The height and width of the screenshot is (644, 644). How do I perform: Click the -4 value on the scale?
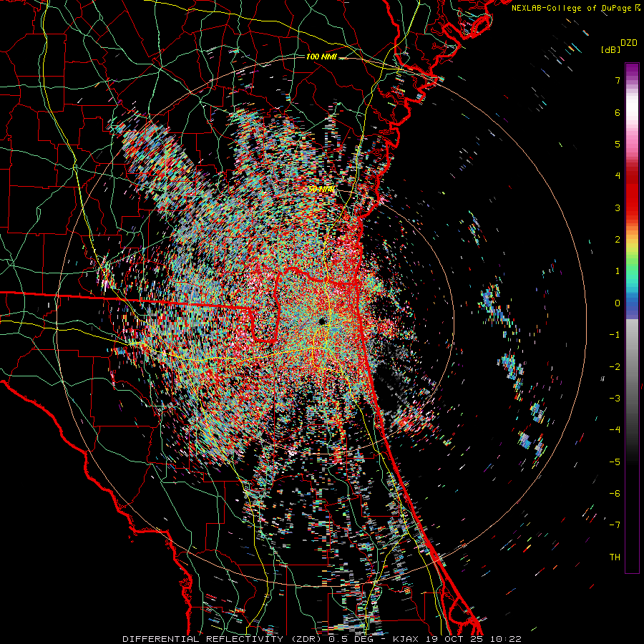pyautogui.click(x=615, y=430)
